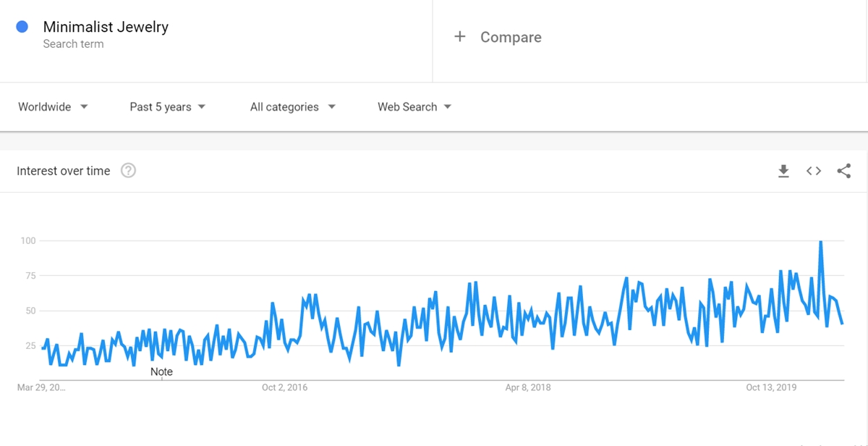Click the download CSV icon
The width and height of the screenshot is (868, 446).
783,171
